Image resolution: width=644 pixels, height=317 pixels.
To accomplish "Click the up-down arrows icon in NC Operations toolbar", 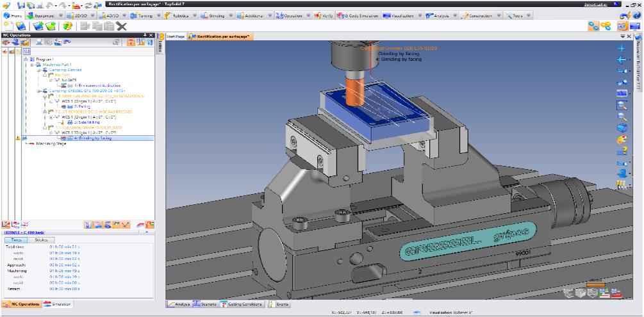I will pyautogui.click(x=149, y=42).
